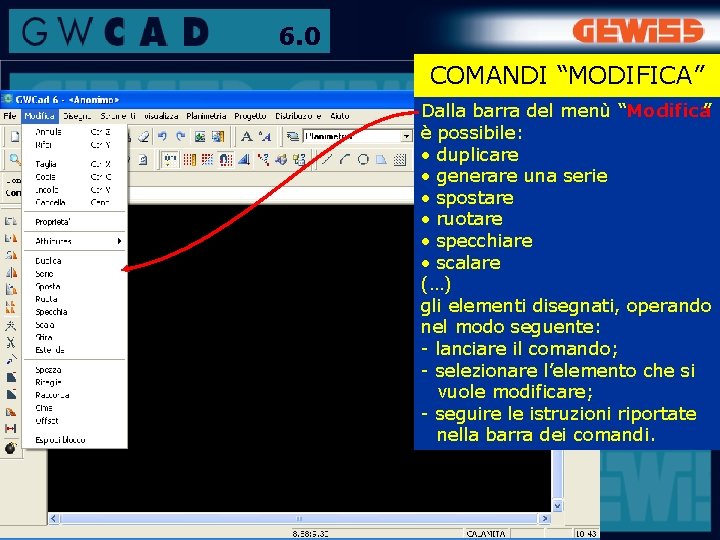Choose Estendi from the Modifica menu
This screenshot has height=540, width=720.
tap(74, 350)
